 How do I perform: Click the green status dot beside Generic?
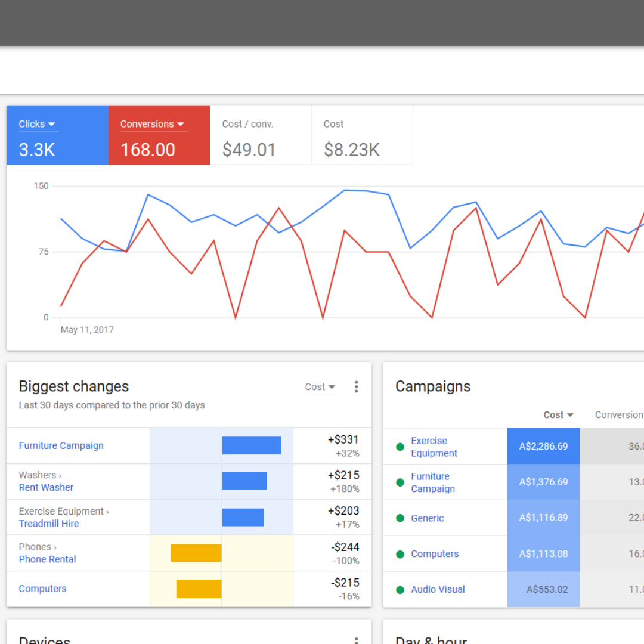pyautogui.click(x=400, y=518)
